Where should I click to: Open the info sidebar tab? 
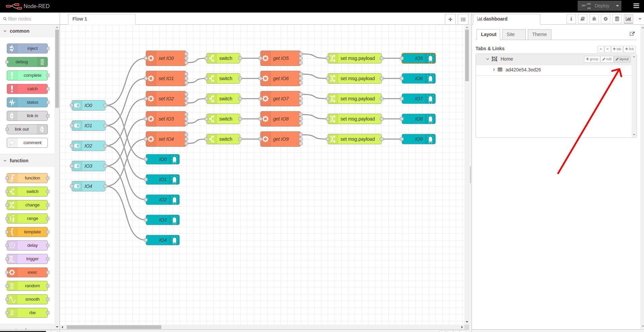[571, 19]
